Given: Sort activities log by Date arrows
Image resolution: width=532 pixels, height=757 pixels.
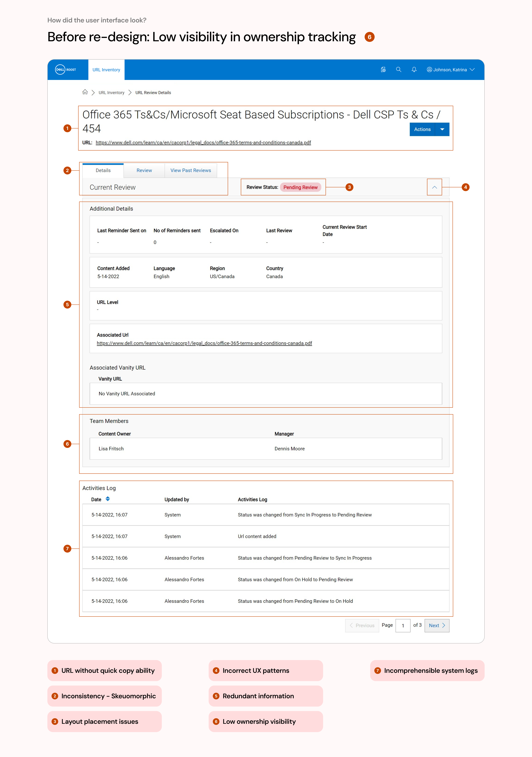Looking at the screenshot, I should click(x=108, y=499).
